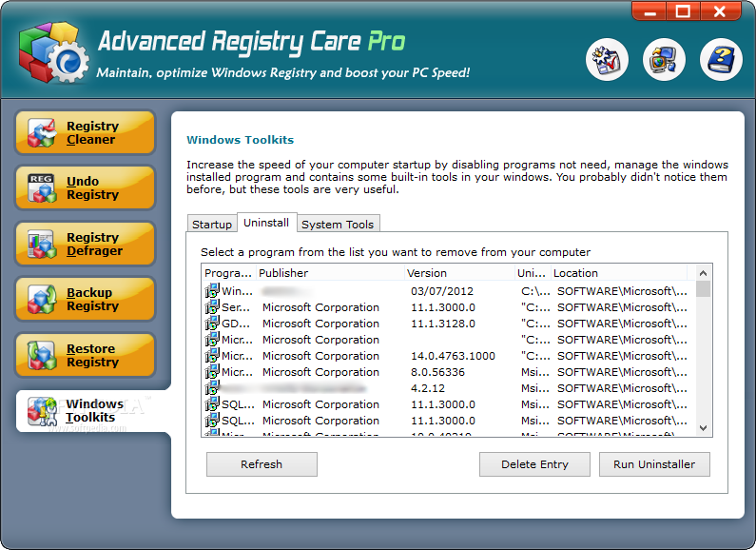Image resolution: width=756 pixels, height=550 pixels.
Task: Click the computer and globe header icon
Action: point(664,59)
